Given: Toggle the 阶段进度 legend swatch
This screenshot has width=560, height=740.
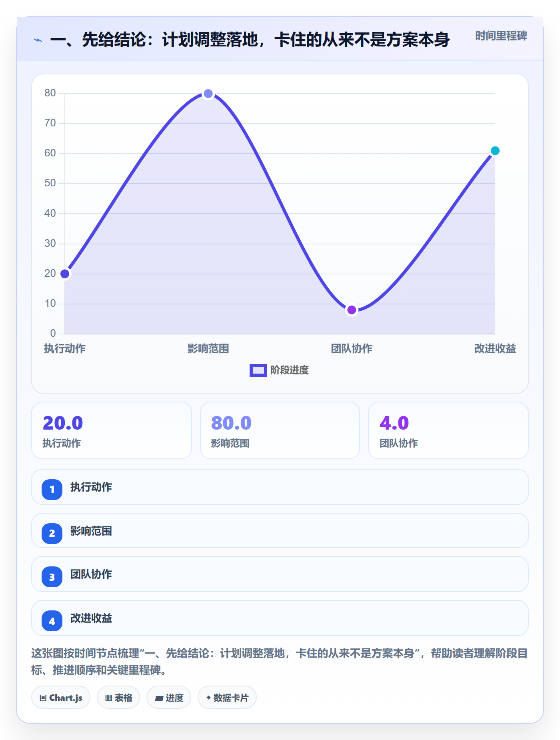Looking at the screenshot, I should [258, 370].
